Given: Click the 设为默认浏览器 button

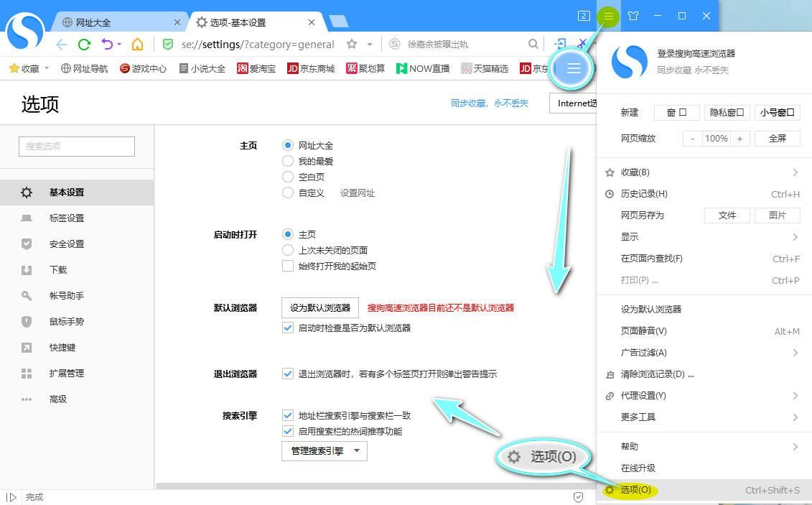Looking at the screenshot, I should point(319,307).
